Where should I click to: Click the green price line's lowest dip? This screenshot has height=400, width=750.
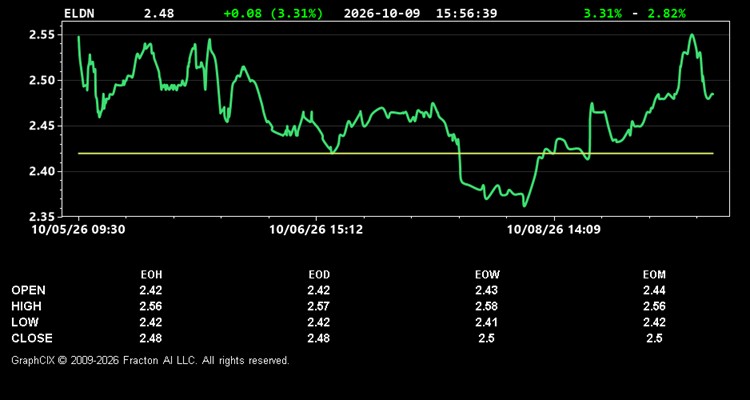tap(524, 206)
